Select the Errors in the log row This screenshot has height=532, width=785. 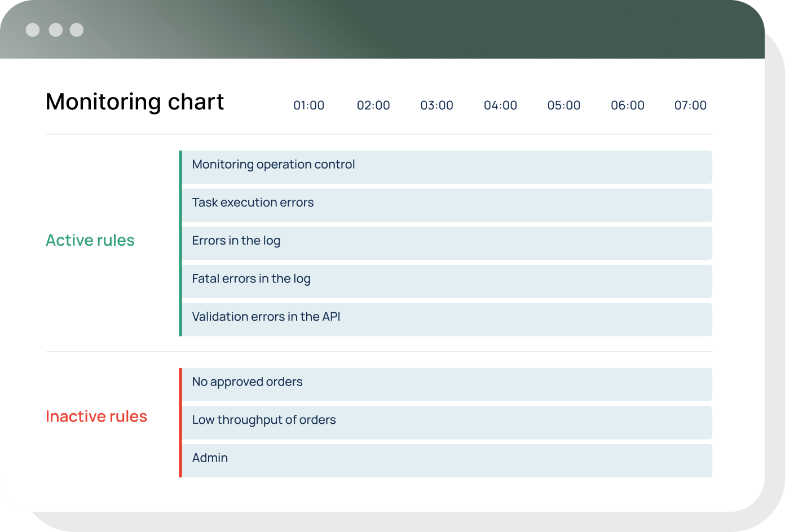447,243
